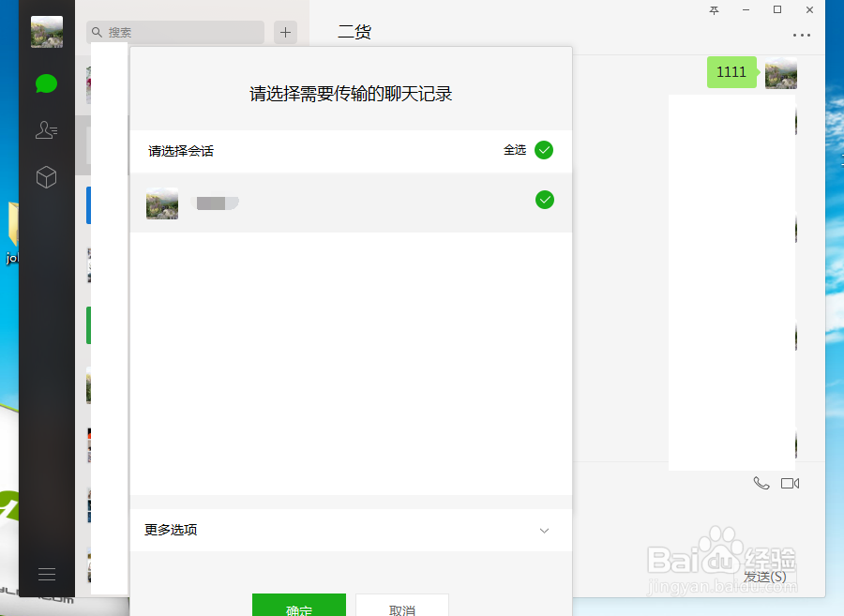844x616 pixels.
Task: Click the + icon to add a new chat
Action: [x=285, y=32]
